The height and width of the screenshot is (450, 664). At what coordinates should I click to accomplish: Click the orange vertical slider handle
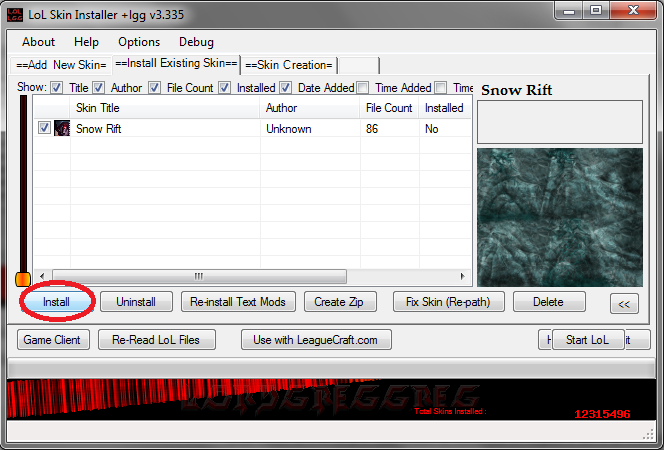click(23, 279)
